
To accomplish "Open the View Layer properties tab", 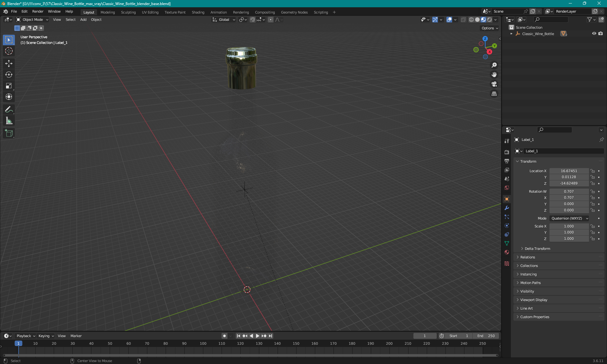I will point(507,170).
